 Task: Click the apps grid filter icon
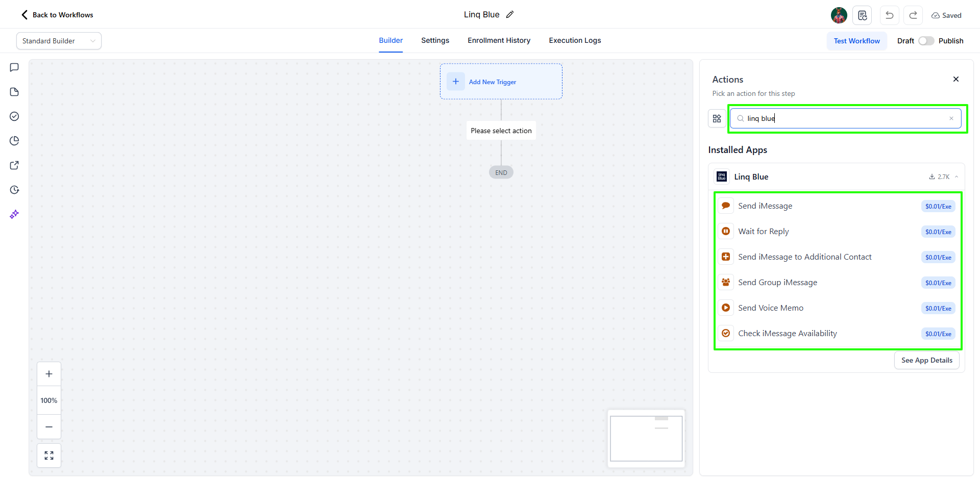point(717,118)
